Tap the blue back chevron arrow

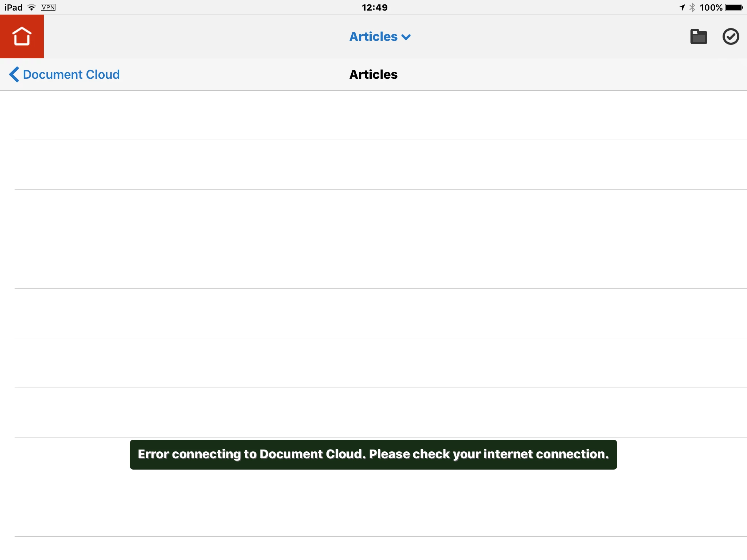click(x=14, y=74)
